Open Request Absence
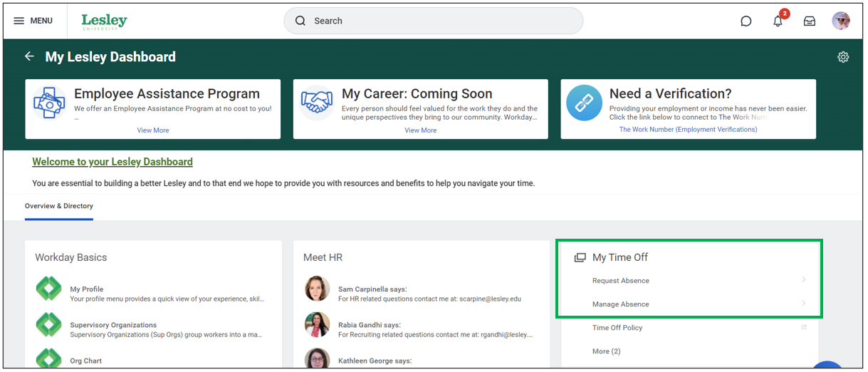 coord(621,281)
